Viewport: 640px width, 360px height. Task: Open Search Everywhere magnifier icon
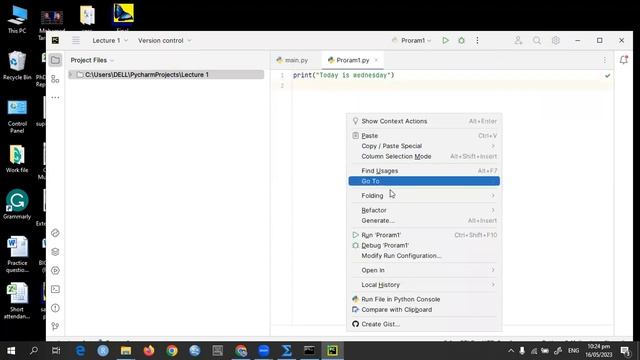537,40
